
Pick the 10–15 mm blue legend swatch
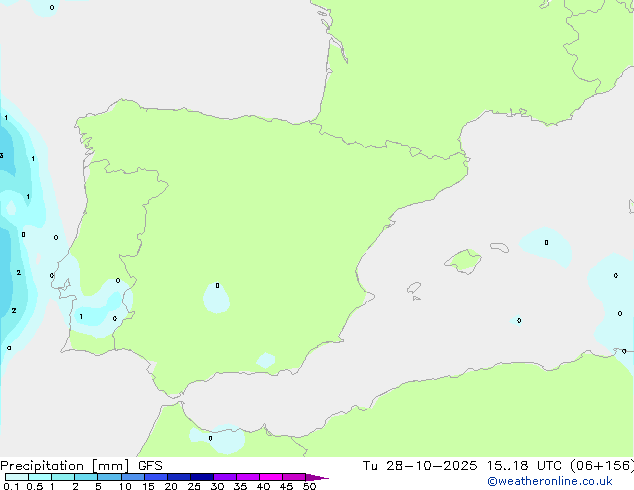(x=133, y=477)
